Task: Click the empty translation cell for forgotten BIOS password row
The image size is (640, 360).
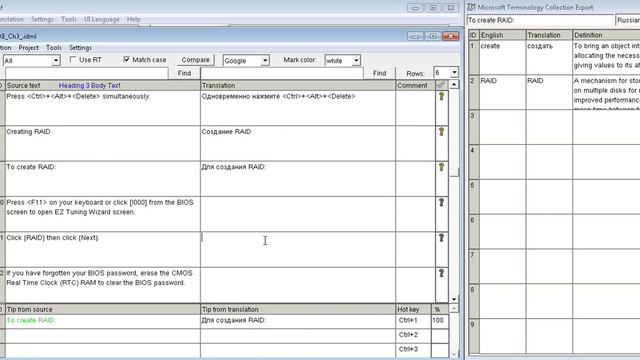Action: coord(298,285)
